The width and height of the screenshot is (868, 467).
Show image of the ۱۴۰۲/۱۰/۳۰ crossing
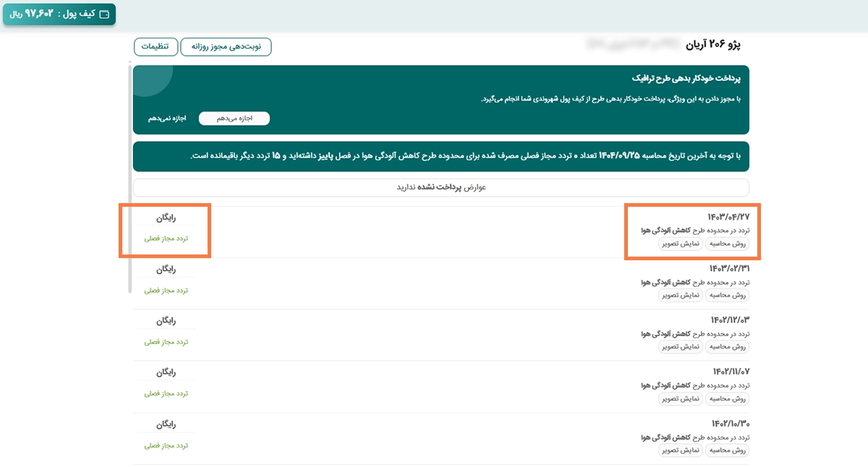679,450
